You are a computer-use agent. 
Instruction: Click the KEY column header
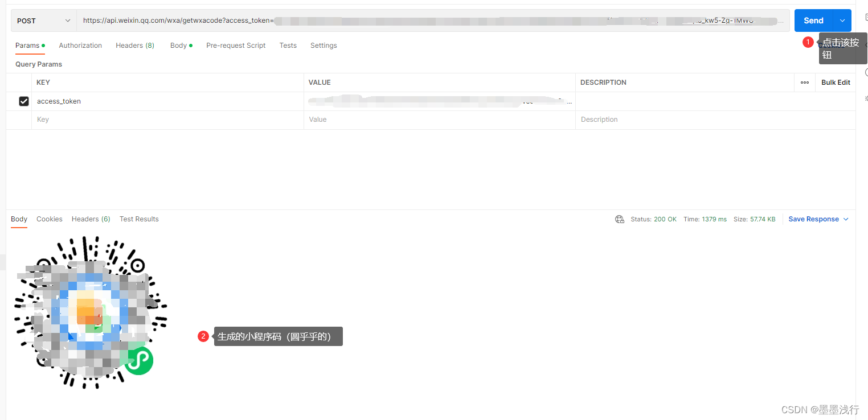[x=43, y=83]
